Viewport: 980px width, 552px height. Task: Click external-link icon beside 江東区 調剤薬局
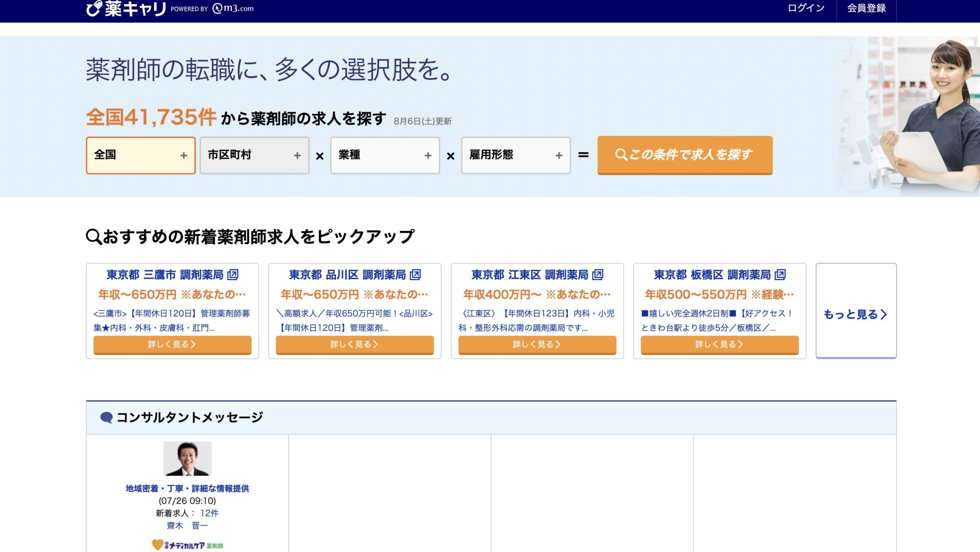[x=598, y=275]
